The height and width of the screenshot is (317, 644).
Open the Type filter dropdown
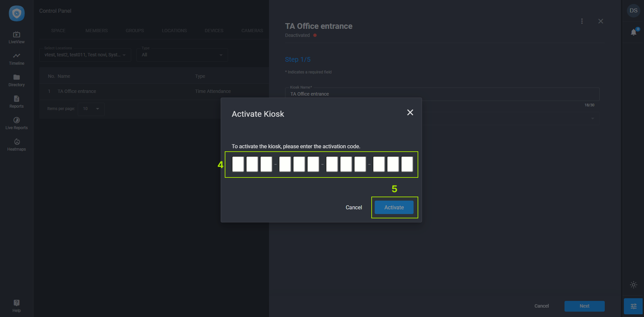(x=182, y=55)
